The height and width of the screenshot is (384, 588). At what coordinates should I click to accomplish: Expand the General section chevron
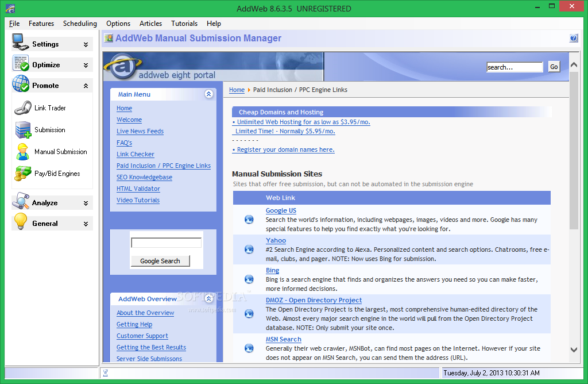[86, 224]
